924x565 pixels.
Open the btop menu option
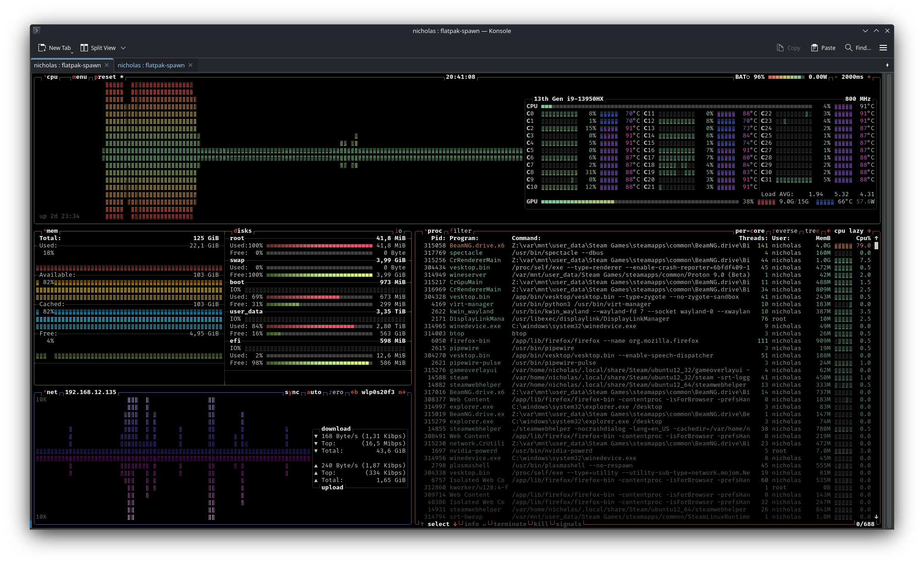(80, 77)
